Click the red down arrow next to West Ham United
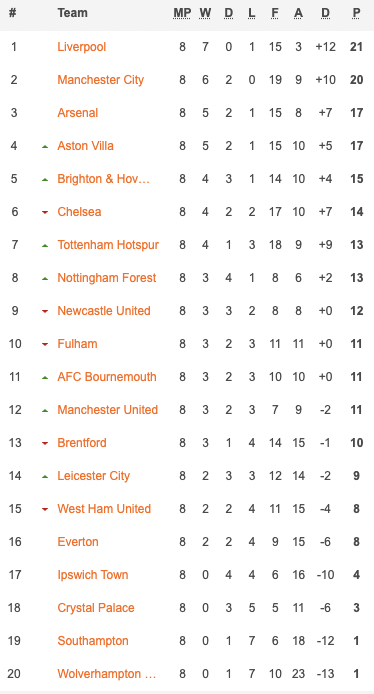374x694 pixels. pos(45,509)
